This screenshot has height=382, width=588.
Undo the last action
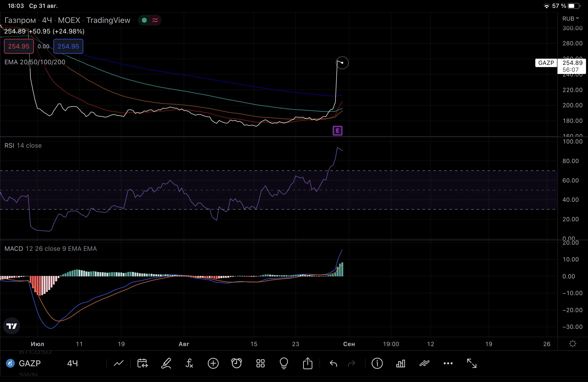pyautogui.click(x=334, y=363)
